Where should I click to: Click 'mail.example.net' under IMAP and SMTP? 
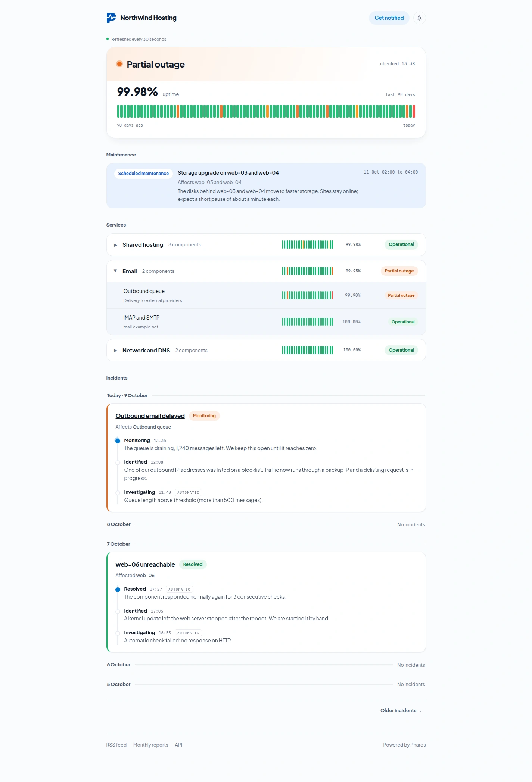click(141, 327)
